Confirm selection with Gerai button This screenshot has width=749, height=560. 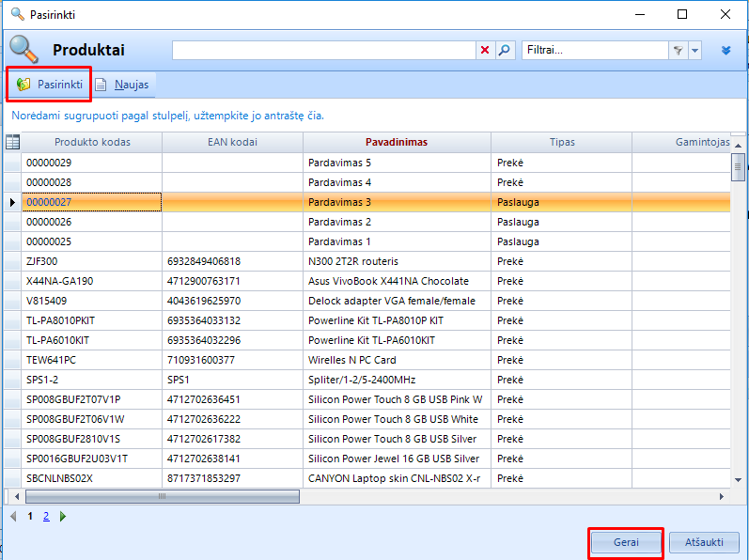click(x=626, y=543)
